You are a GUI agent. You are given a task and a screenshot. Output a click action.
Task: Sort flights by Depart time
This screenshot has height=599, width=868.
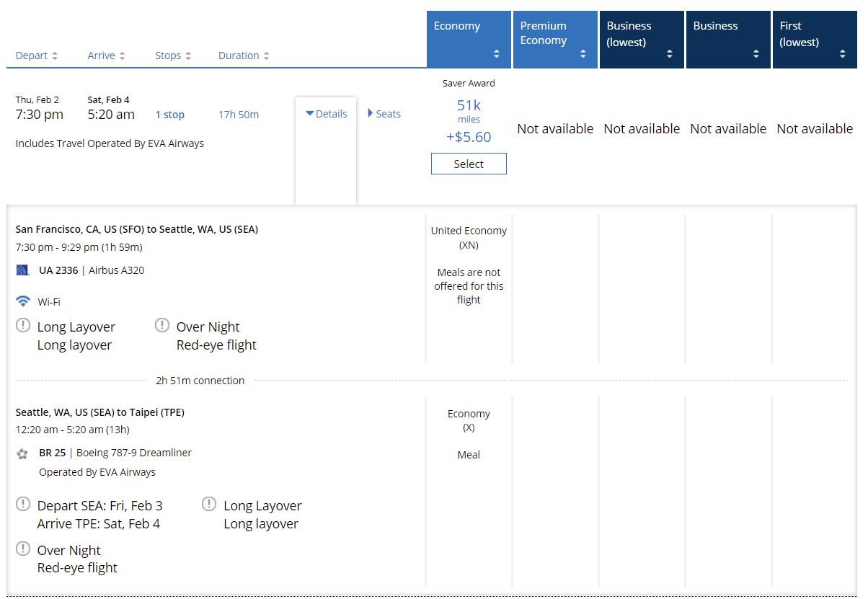tap(37, 56)
